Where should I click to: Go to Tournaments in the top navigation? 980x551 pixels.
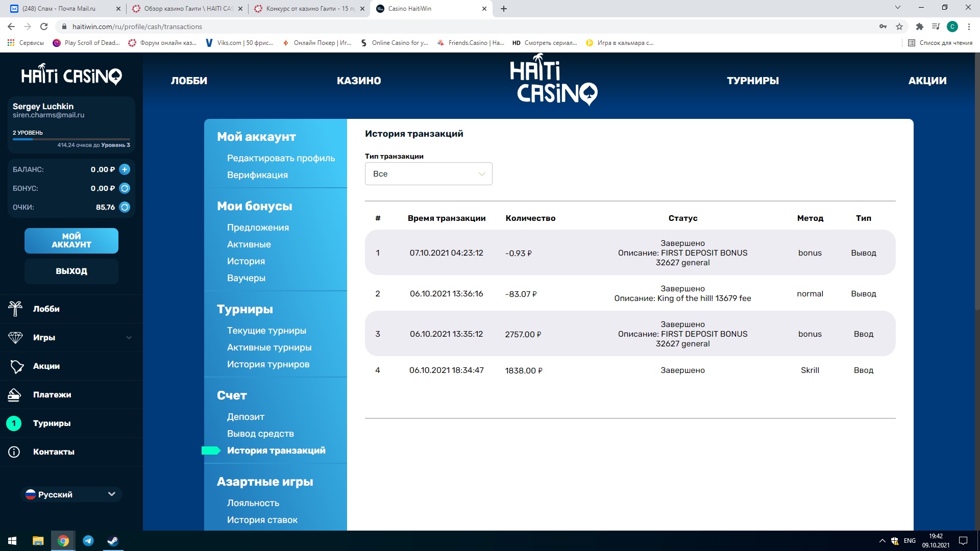[753, 81]
